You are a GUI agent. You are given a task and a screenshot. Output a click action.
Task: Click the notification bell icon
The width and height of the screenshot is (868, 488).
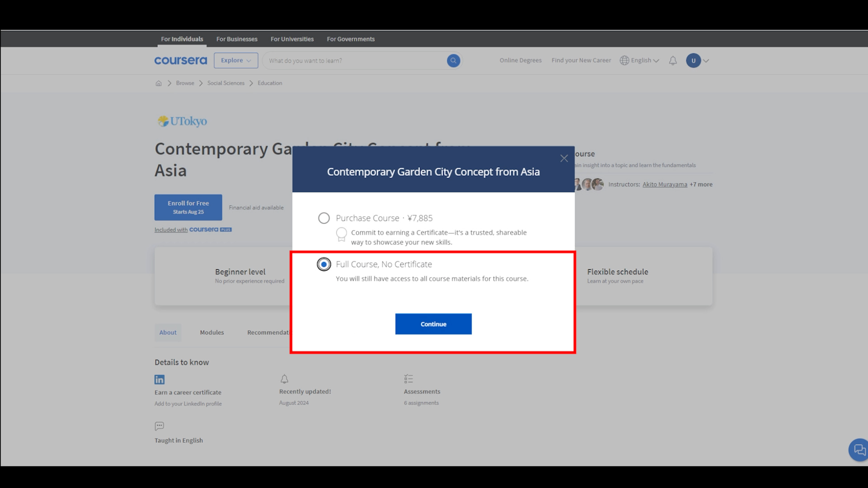click(672, 60)
